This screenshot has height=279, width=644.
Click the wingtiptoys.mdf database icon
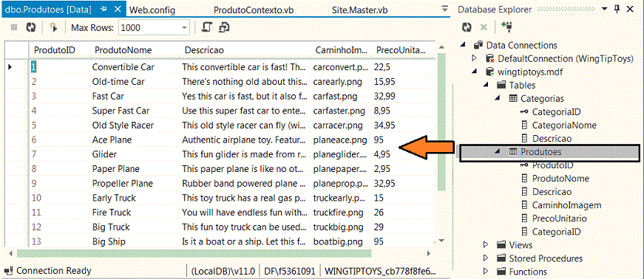point(489,72)
